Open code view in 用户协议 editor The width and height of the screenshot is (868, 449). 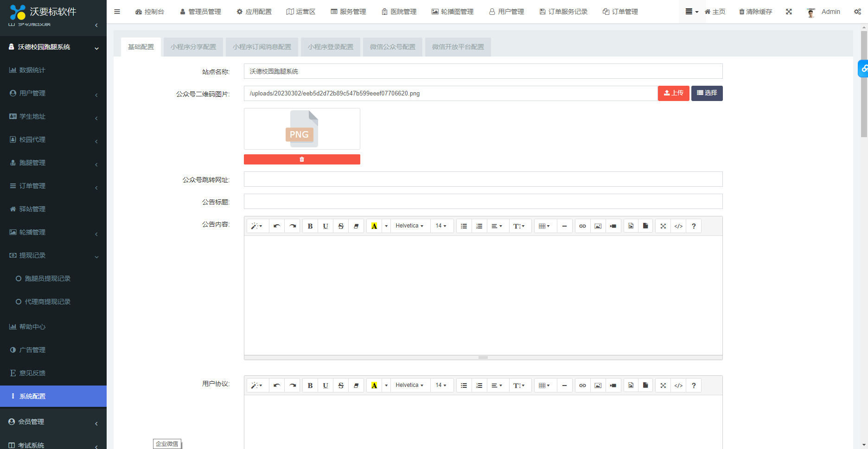coord(678,386)
